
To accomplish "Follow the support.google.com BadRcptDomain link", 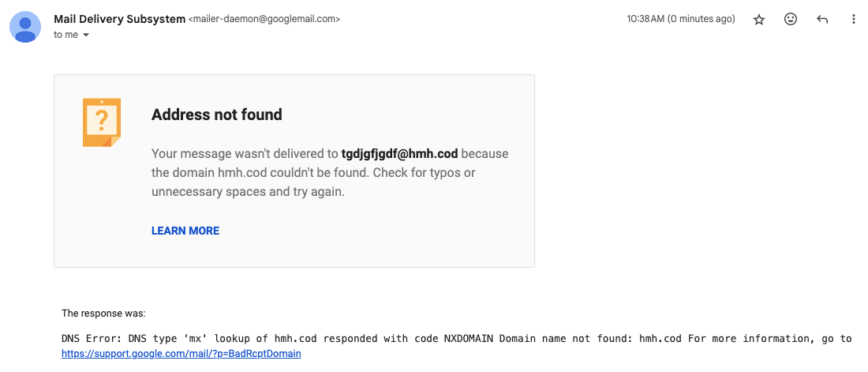I will [181, 354].
